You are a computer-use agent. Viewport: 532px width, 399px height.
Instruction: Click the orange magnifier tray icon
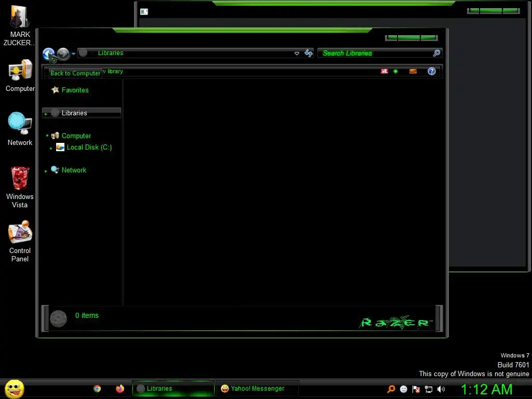tap(391, 389)
